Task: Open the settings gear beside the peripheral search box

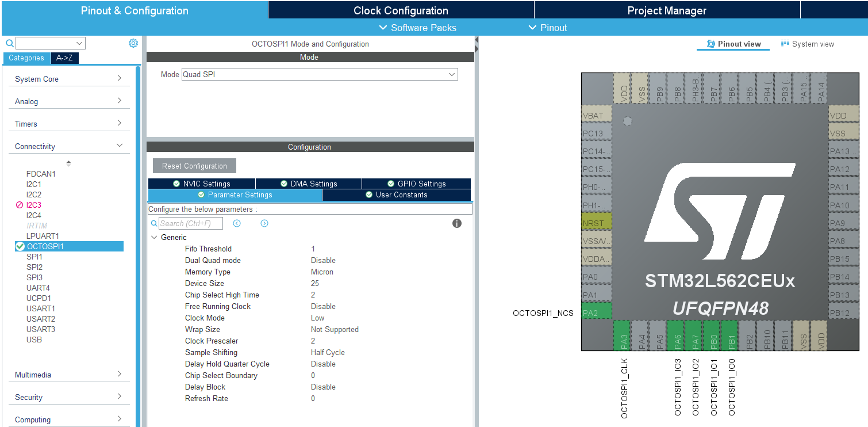Action: [133, 43]
